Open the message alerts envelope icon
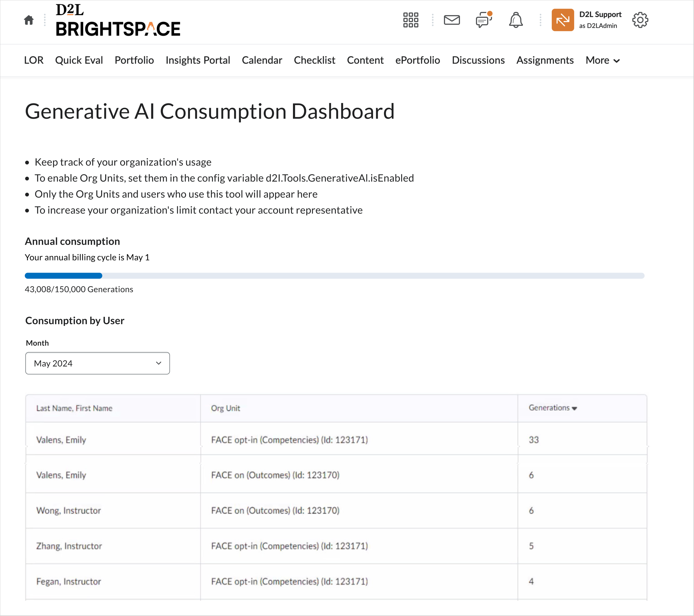 pos(451,20)
